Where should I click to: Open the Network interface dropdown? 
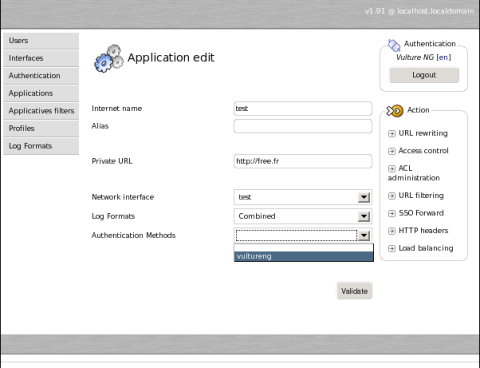(303, 197)
